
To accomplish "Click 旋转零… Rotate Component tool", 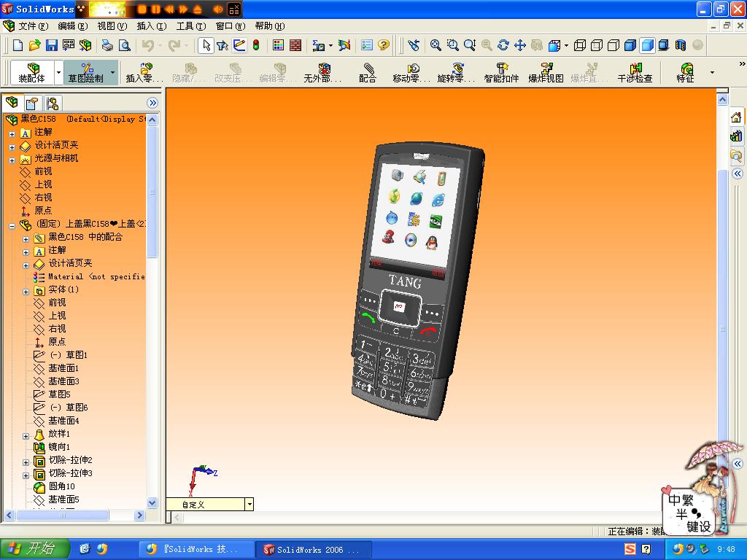I will point(457,72).
